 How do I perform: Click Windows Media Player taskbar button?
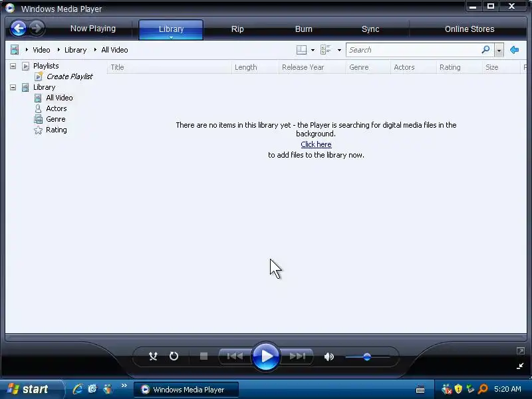click(x=186, y=390)
